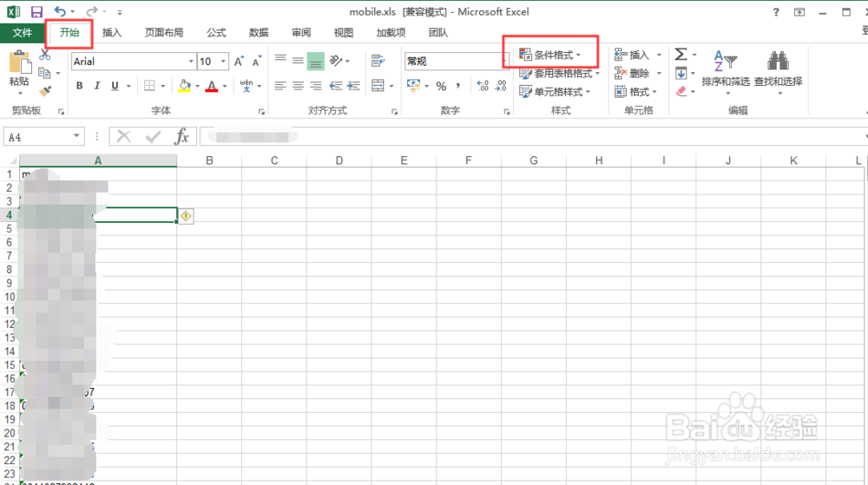This screenshot has height=485, width=868.
Task: Open the 条件格式 conditional formatting menu
Action: pyautogui.click(x=549, y=55)
